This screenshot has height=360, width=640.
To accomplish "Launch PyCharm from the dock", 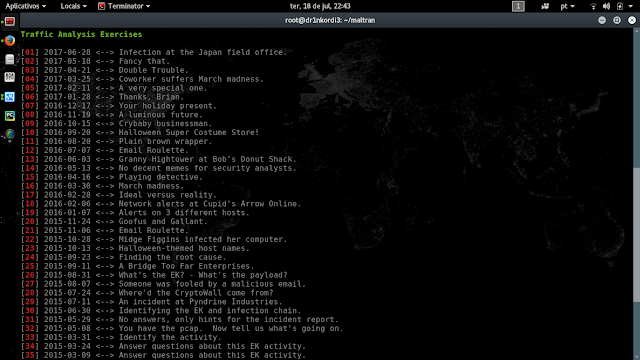I will (x=10, y=116).
